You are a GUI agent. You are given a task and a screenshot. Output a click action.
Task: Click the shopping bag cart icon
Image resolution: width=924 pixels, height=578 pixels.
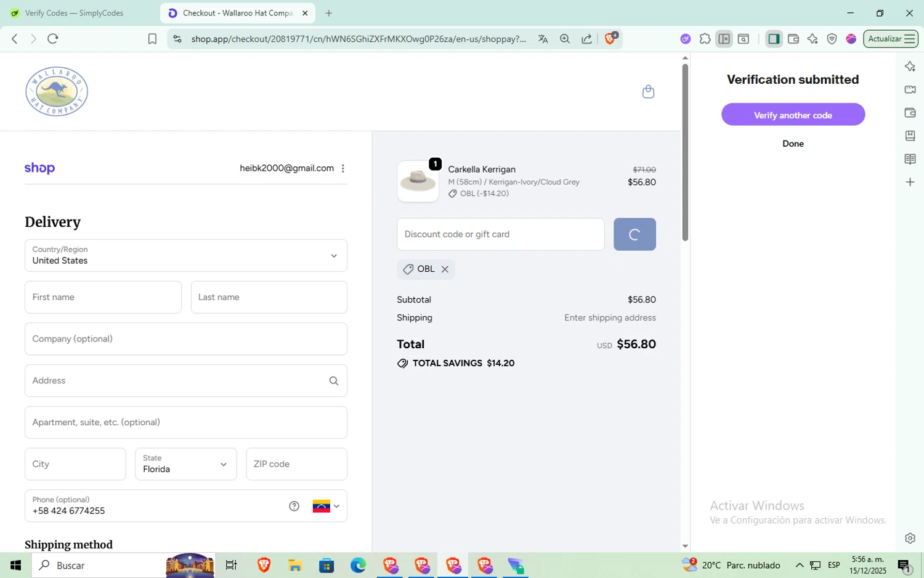tap(648, 91)
